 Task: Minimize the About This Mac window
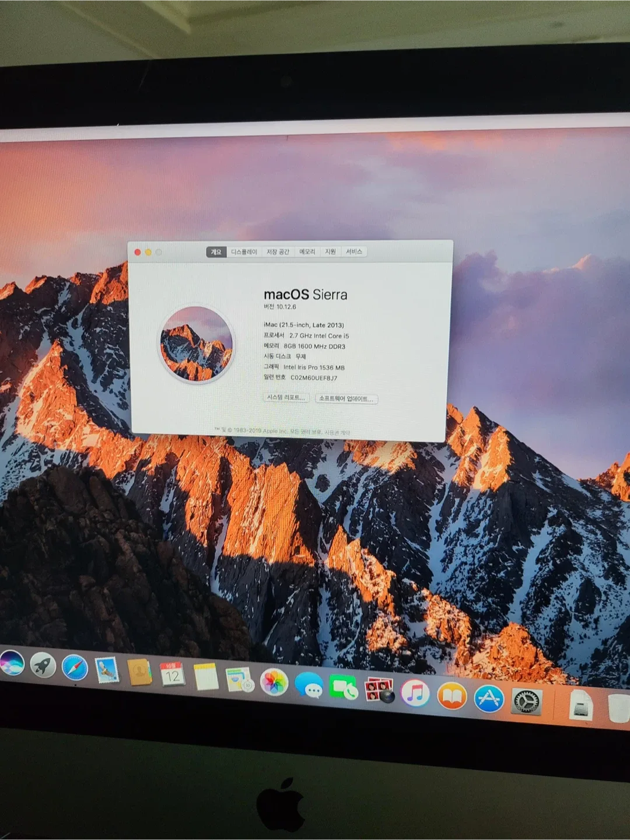coord(148,252)
